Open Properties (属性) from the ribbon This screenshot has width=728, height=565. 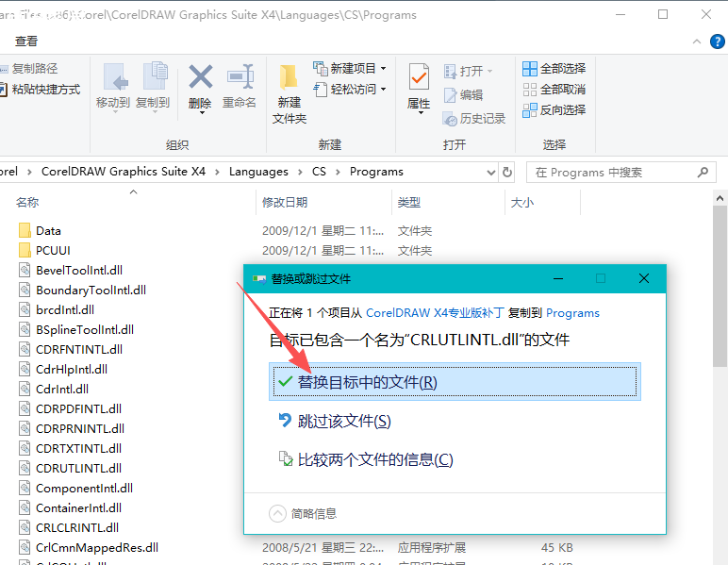(419, 89)
